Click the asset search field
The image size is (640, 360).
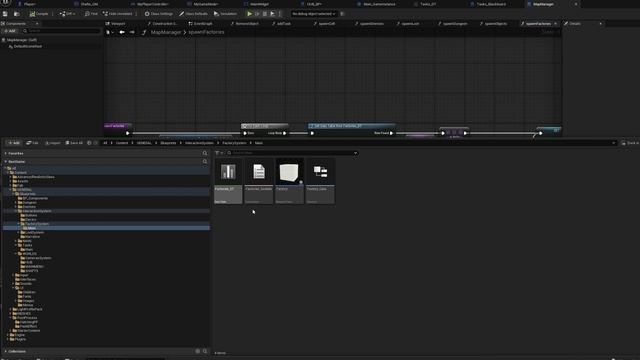pos(293,153)
